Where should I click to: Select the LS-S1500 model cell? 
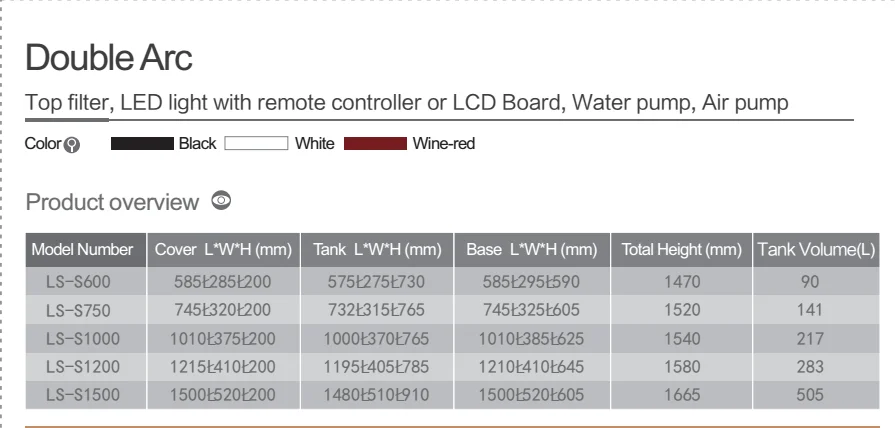point(83,395)
